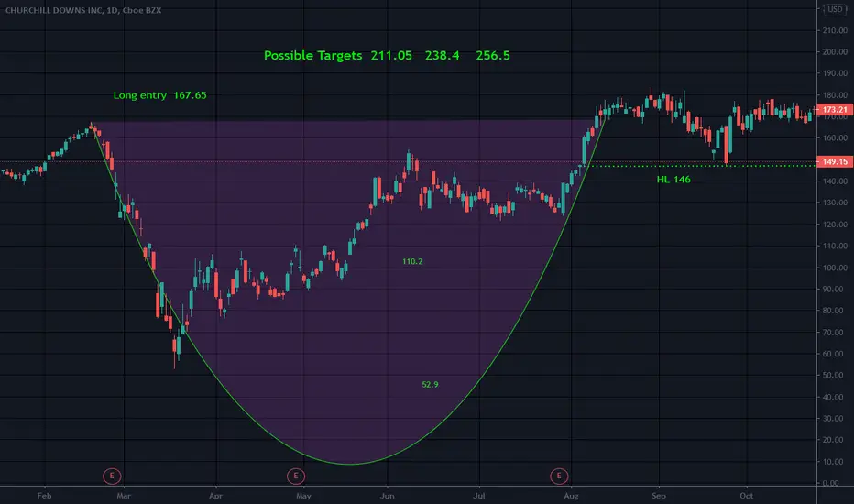The height and width of the screenshot is (504, 854).
Task: Click the Oct label on time axis
Action: [746, 496]
